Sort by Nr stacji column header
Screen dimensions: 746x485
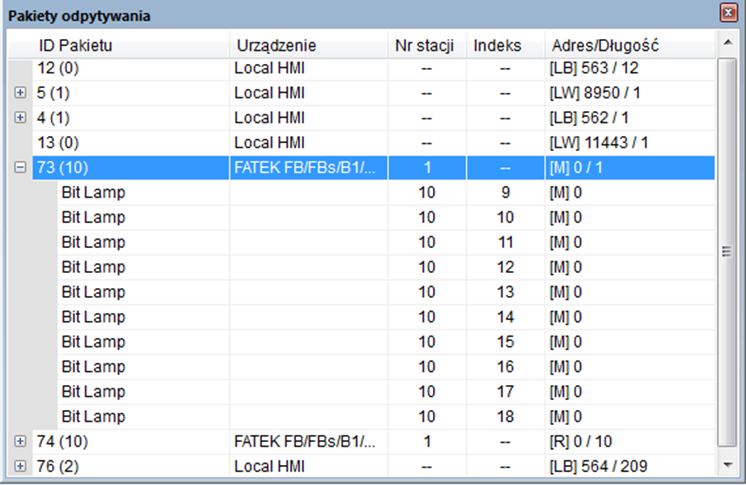coord(427,45)
